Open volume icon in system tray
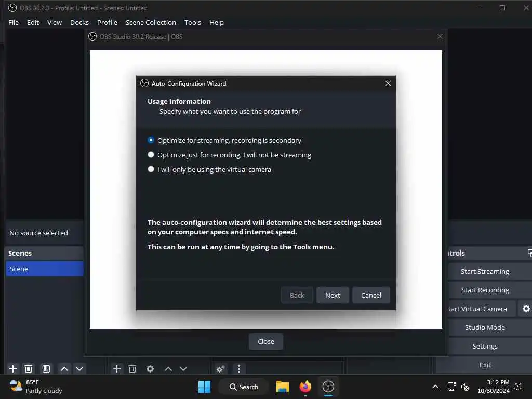532x399 pixels. 465,387
